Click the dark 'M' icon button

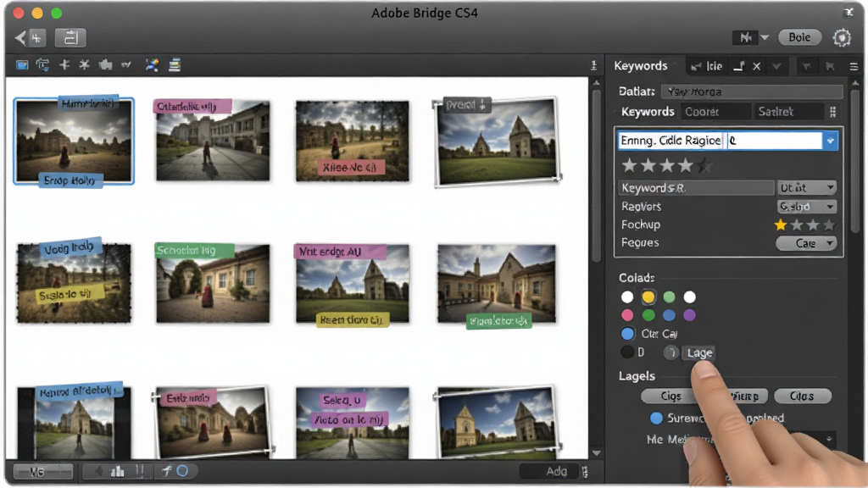(x=745, y=37)
